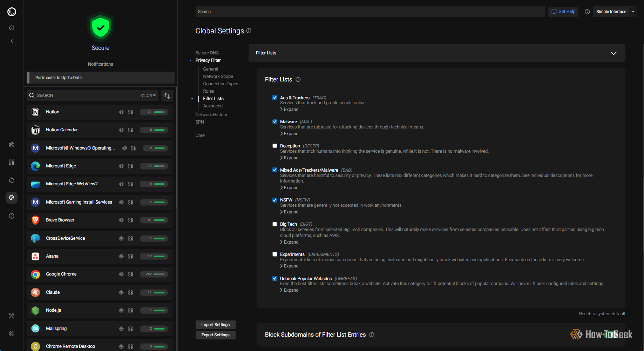Expand the NSFW category
Screen dimensions: 644x351
point(289,212)
